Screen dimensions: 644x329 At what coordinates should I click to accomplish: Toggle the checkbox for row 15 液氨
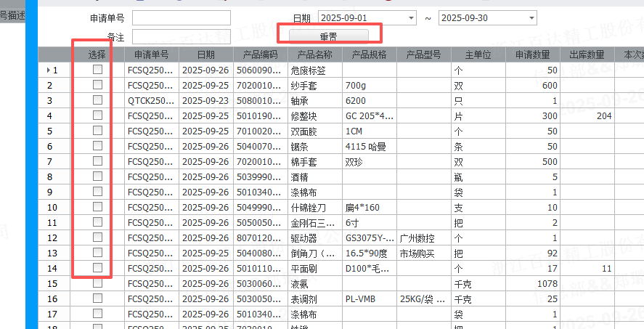97,283
